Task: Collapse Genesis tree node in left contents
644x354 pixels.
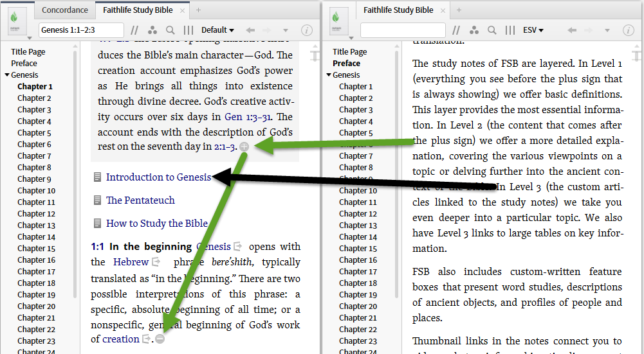Action: click(x=7, y=75)
